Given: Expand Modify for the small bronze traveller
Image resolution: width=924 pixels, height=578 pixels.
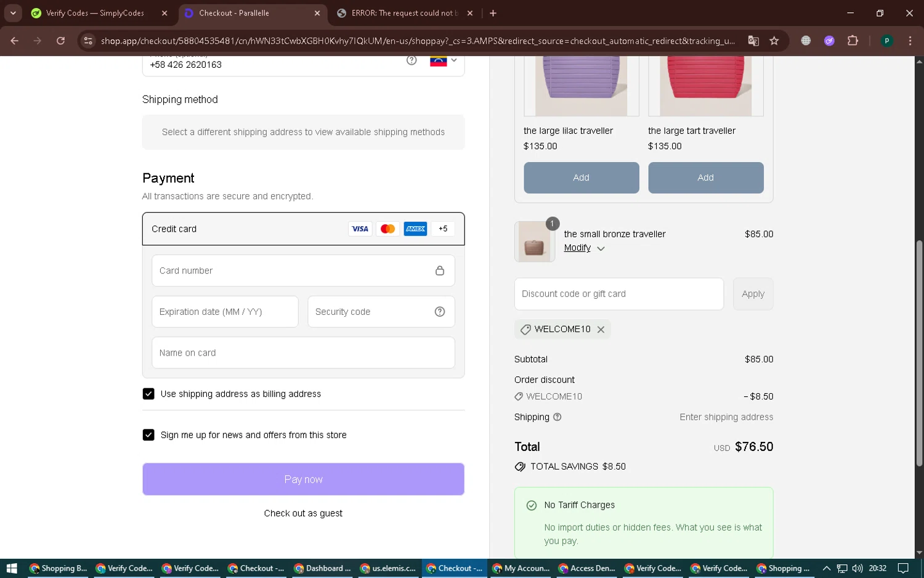Looking at the screenshot, I should click(584, 248).
